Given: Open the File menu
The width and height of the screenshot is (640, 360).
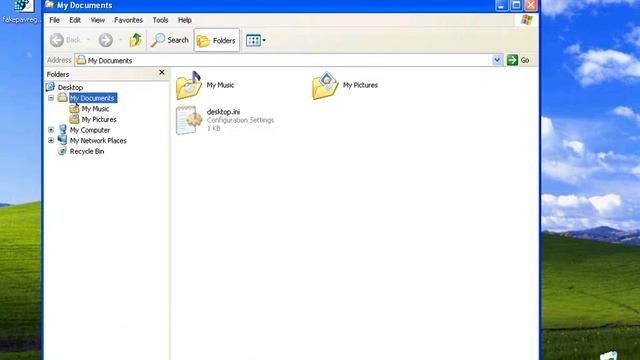Looking at the screenshot, I should click(54, 20).
